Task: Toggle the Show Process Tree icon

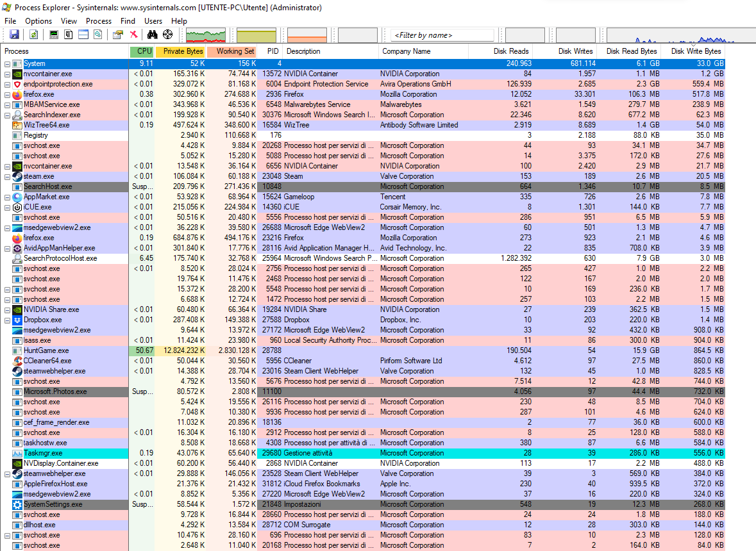Action: (x=69, y=35)
